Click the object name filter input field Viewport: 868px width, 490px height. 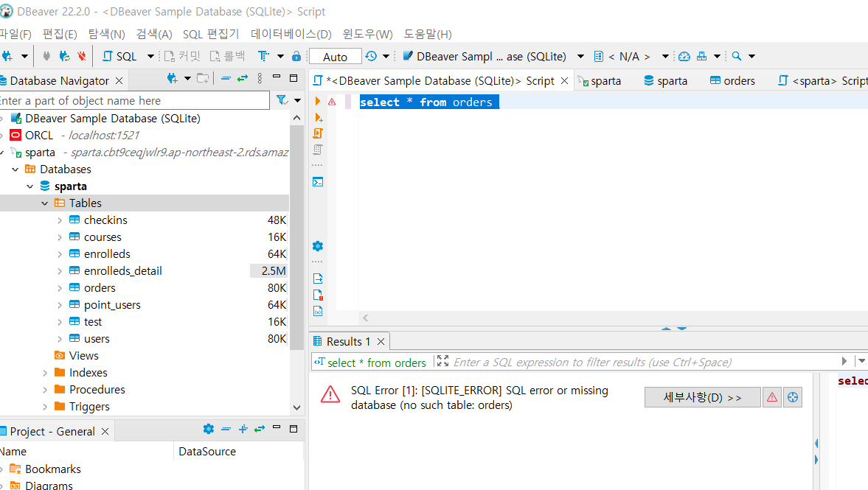134,101
